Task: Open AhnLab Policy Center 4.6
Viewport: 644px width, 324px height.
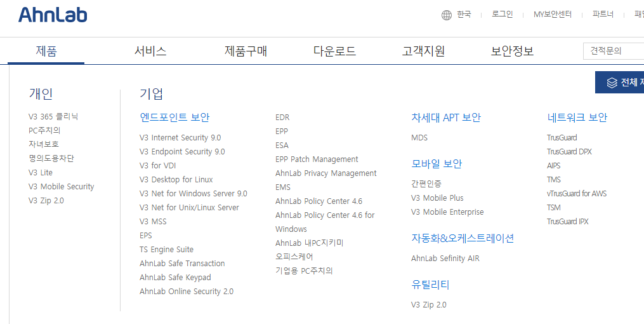Action: pos(319,201)
